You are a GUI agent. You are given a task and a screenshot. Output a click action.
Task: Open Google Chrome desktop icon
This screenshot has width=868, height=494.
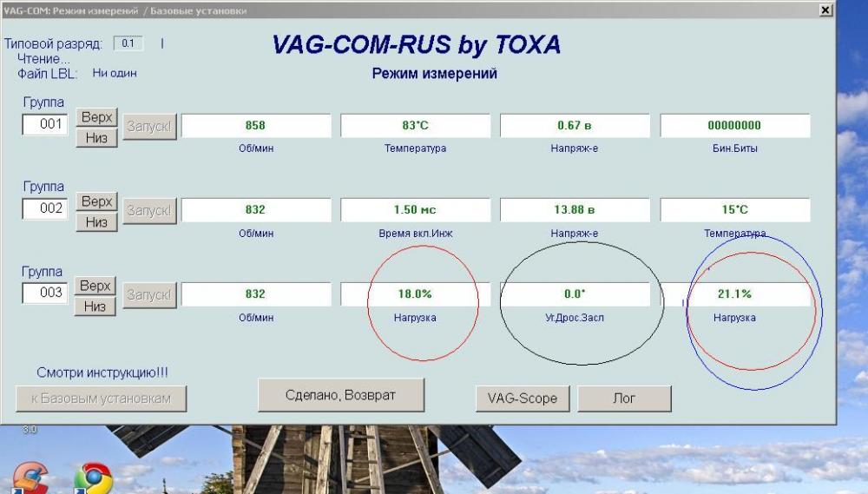point(92,478)
